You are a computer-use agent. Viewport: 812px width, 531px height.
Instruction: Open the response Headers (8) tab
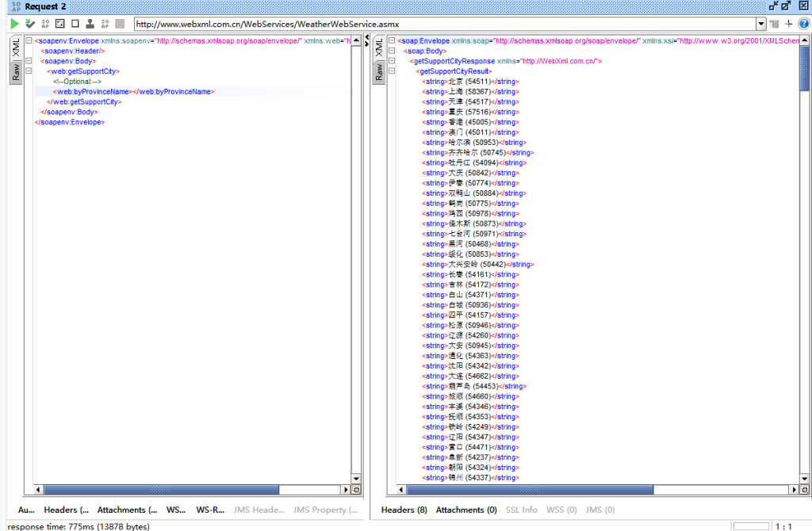click(x=404, y=510)
